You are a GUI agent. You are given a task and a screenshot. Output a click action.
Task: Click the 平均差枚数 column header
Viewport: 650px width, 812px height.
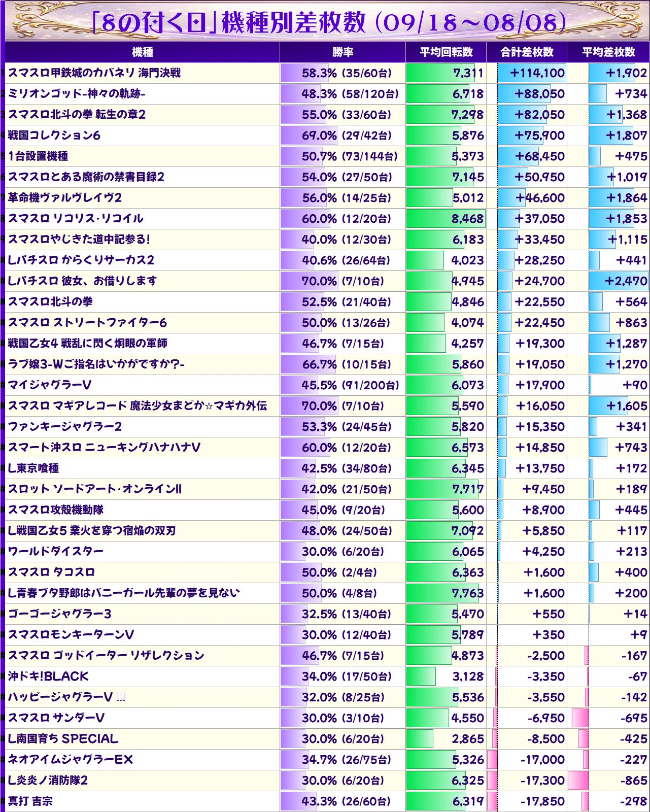pyautogui.click(x=608, y=52)
